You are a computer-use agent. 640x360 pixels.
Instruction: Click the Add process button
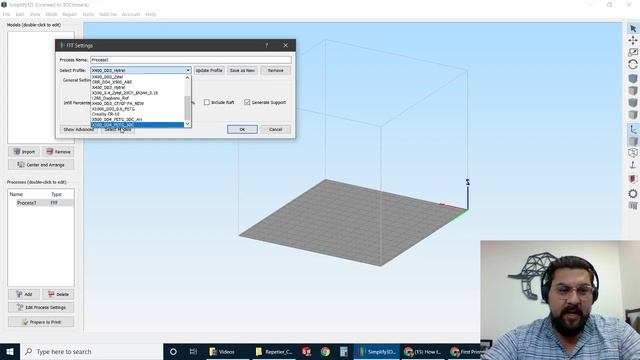tap(24, 294)
